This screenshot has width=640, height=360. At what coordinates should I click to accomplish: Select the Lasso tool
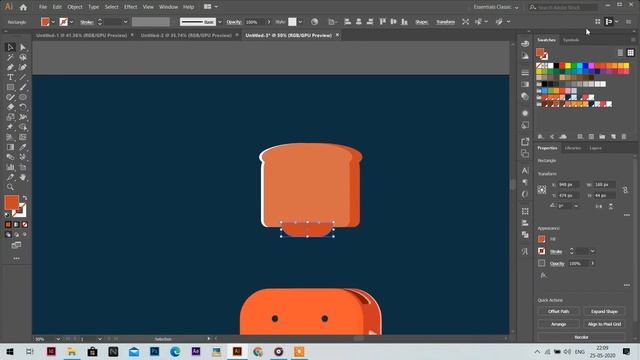click(x=23, y=58)
